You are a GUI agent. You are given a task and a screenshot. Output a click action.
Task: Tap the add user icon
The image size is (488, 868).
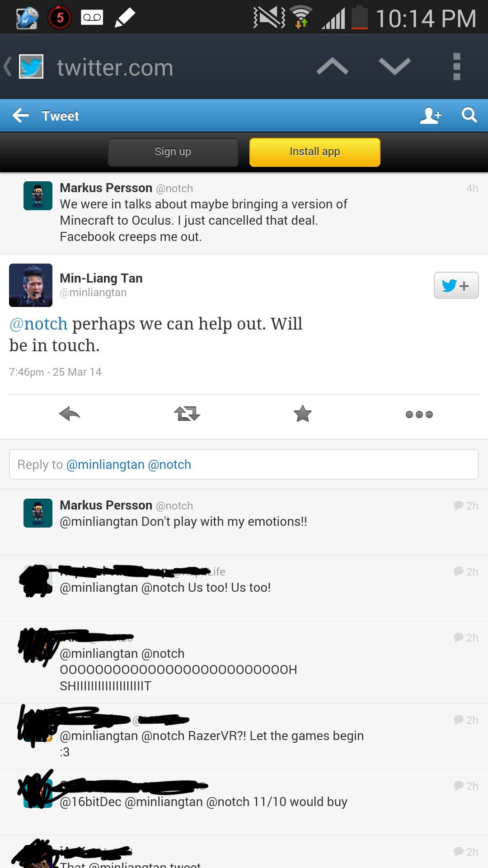[x=430, y=116]
